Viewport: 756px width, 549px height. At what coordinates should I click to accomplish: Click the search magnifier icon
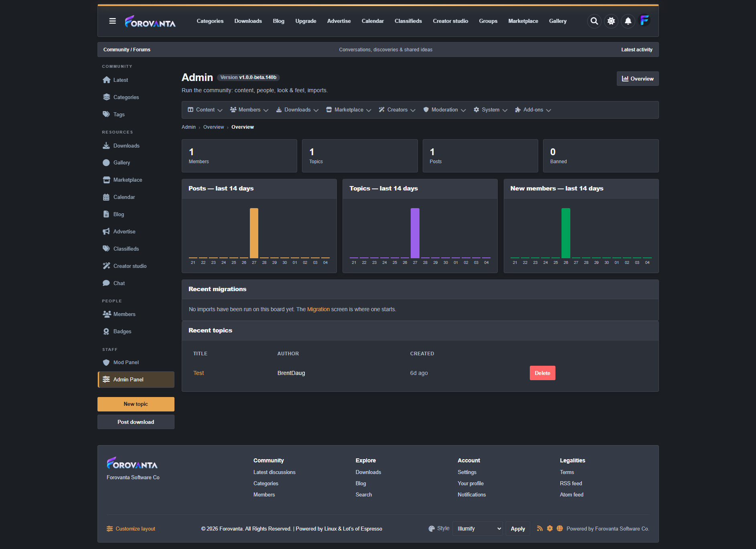click(594, 21)
